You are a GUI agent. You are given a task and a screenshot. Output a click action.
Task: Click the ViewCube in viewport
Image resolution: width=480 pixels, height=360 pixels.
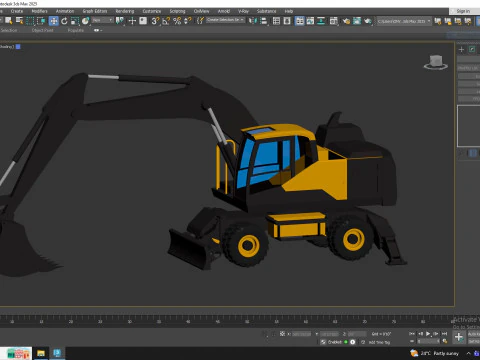[x=436, y=62]
